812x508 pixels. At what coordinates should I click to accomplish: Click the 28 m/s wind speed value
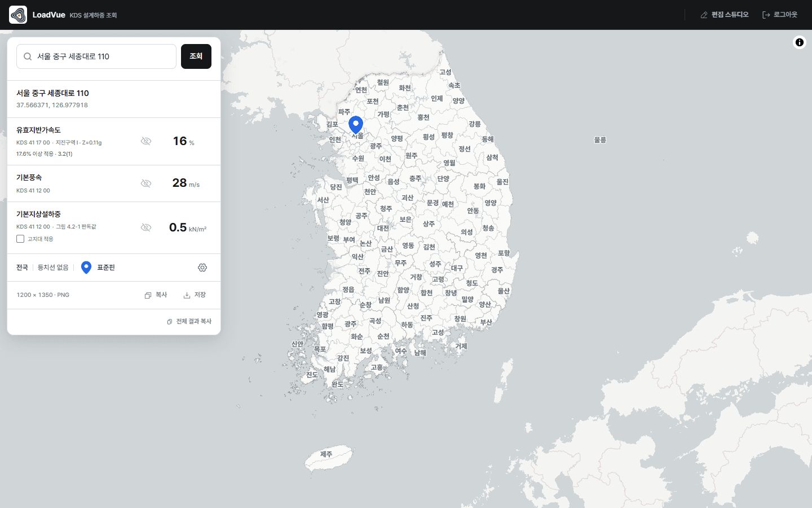[186, 183]
